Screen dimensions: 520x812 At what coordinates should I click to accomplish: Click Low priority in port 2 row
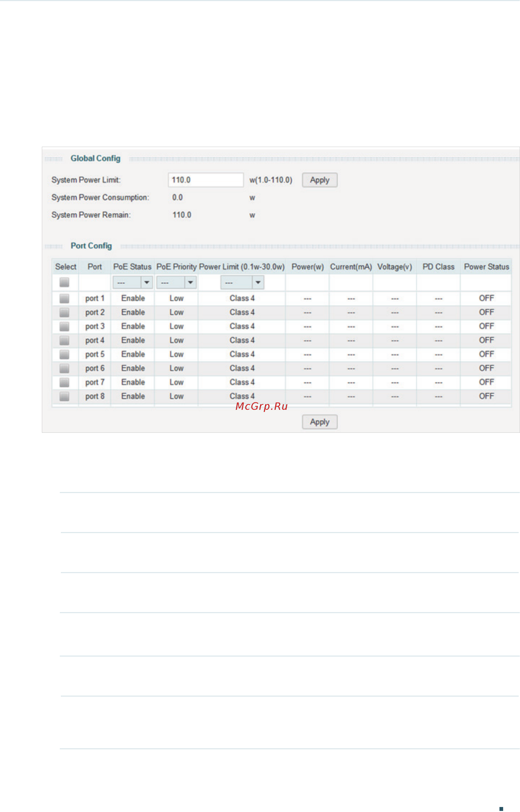[x=176, y=313]
